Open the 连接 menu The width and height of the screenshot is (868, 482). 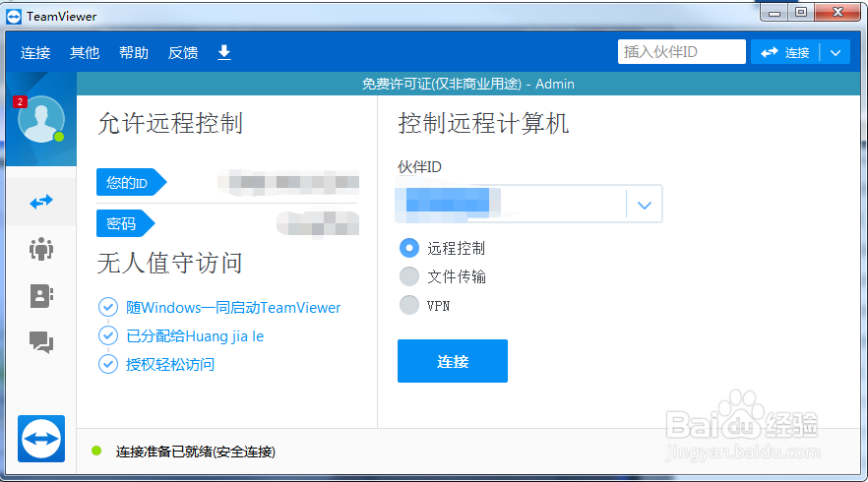[35, 52]
